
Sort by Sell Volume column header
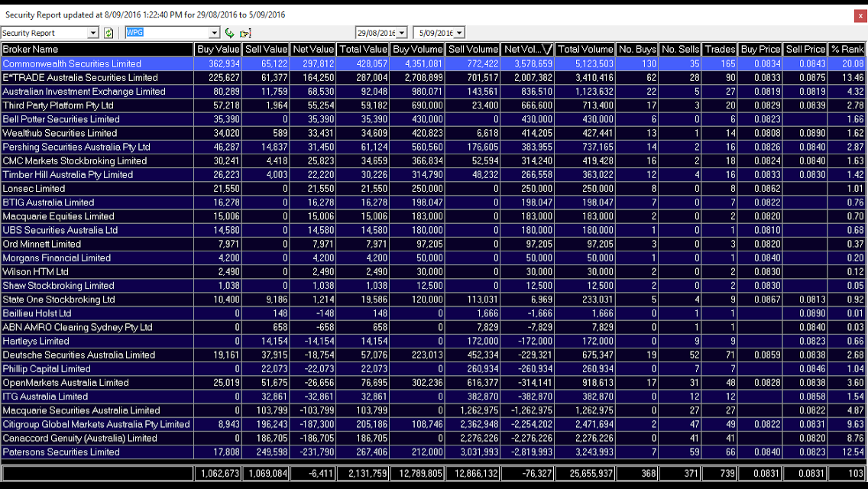(x=472, y=50)
